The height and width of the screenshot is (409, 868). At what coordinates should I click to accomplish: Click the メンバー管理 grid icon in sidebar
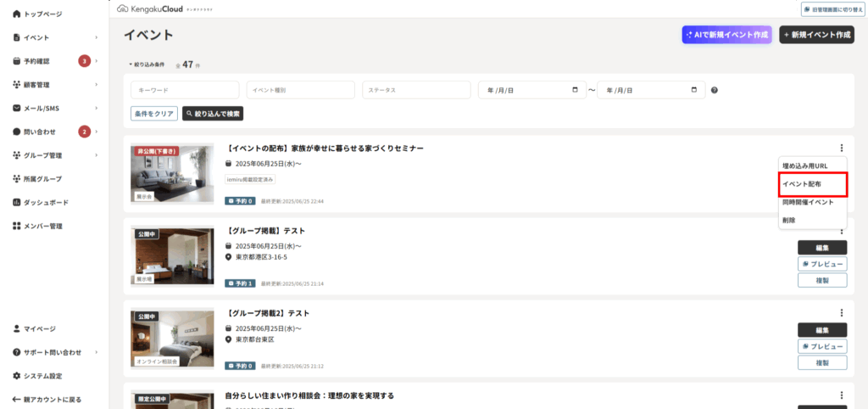coord(17,227)
